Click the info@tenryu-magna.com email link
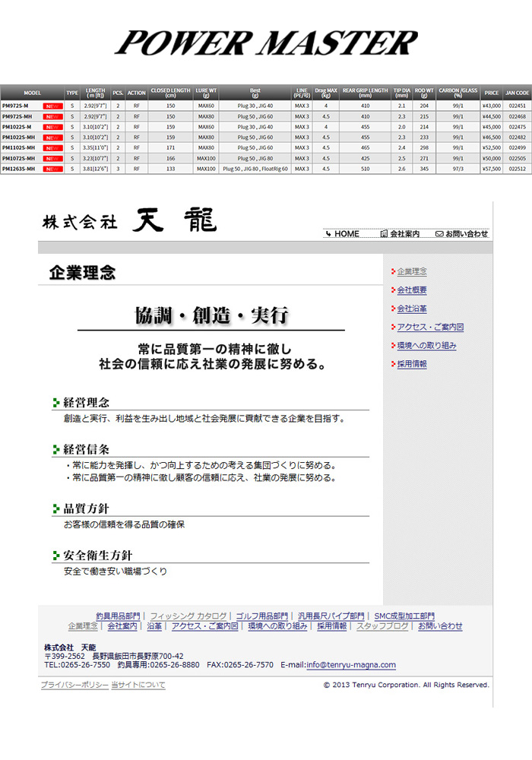Viewport: 532px width, 760px height. point(350,664)
